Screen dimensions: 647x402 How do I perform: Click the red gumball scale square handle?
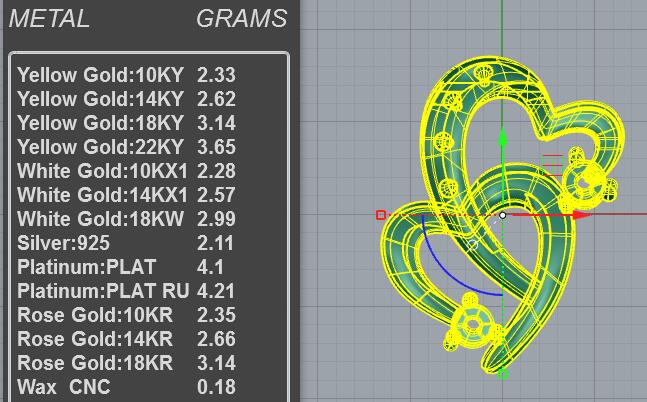381,215
